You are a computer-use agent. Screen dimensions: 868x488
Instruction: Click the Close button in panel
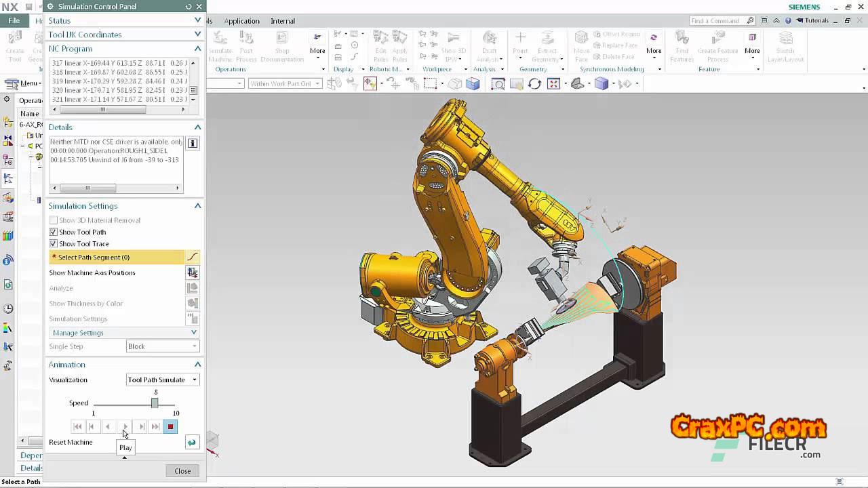tap(182, 471)
